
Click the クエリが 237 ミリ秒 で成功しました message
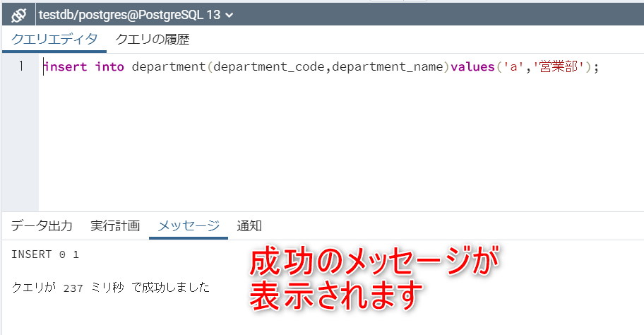pyautogui.click(x=110, y=288)
